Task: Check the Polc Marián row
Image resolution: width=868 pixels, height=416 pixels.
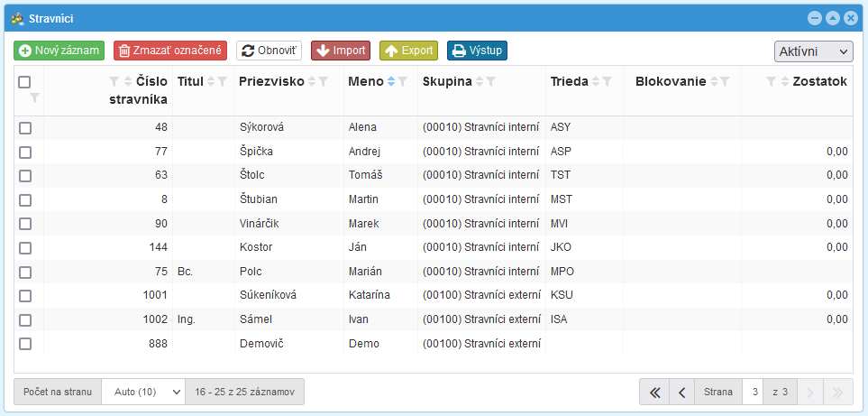Action: pyautogui.click(x=25, y=272)
